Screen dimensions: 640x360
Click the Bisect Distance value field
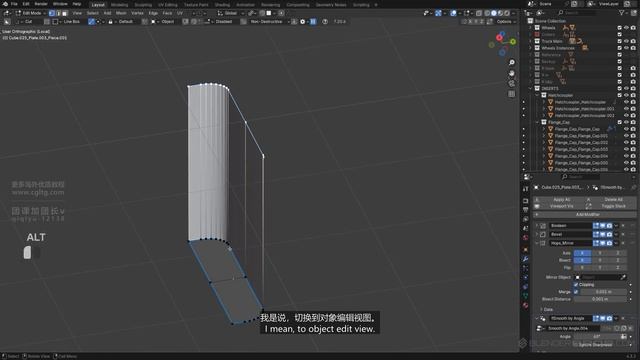[600, 299]
